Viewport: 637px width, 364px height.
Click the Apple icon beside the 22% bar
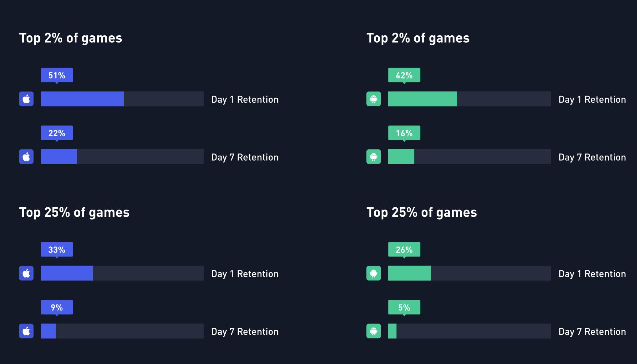[26, 157]
